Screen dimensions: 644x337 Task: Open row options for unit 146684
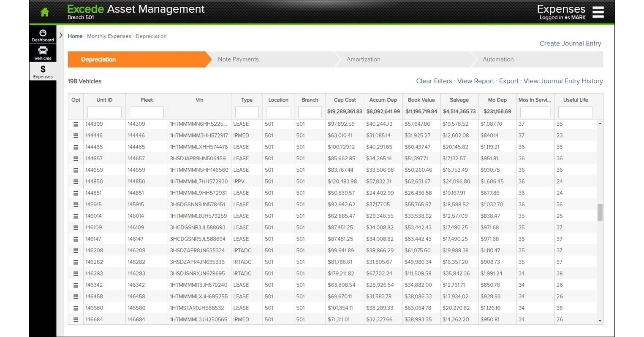[75, 319]
